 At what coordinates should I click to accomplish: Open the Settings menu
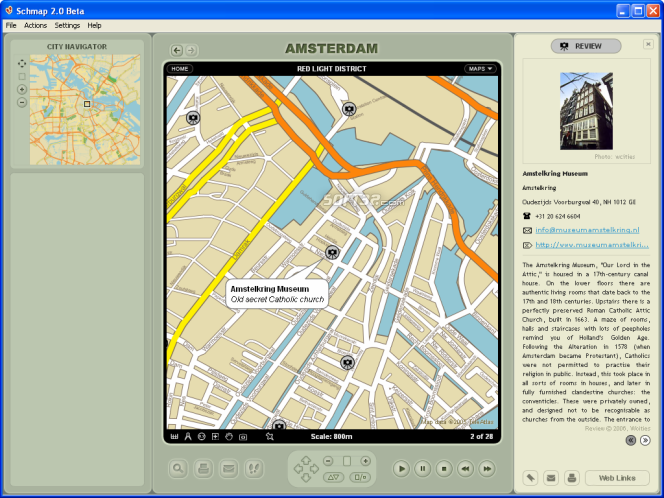67,25
